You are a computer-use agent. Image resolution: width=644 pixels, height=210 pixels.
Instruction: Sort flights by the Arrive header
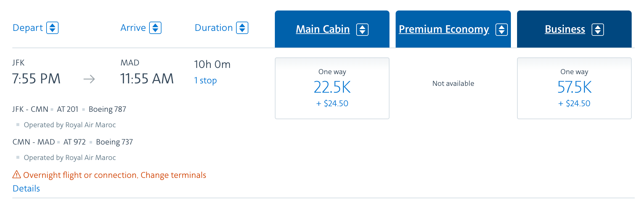pyautogui.click(x=133, y=28)
